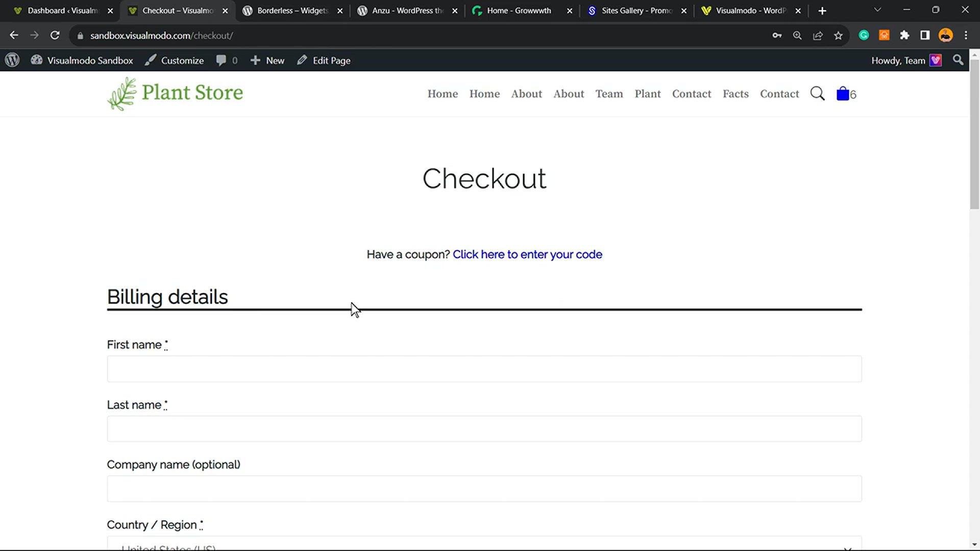
Task: Click the Howdy Team avatar
Action: (936, 60)
